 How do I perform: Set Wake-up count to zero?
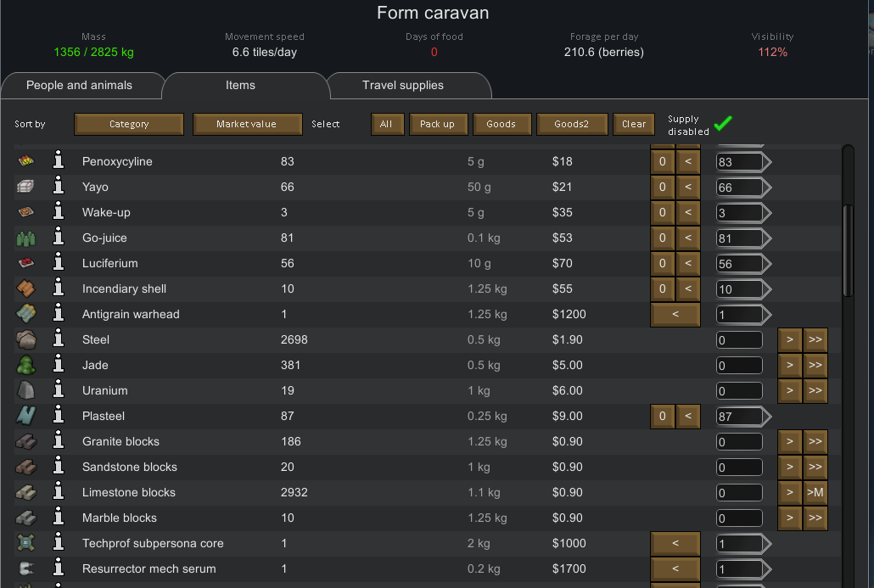[662, 212]
